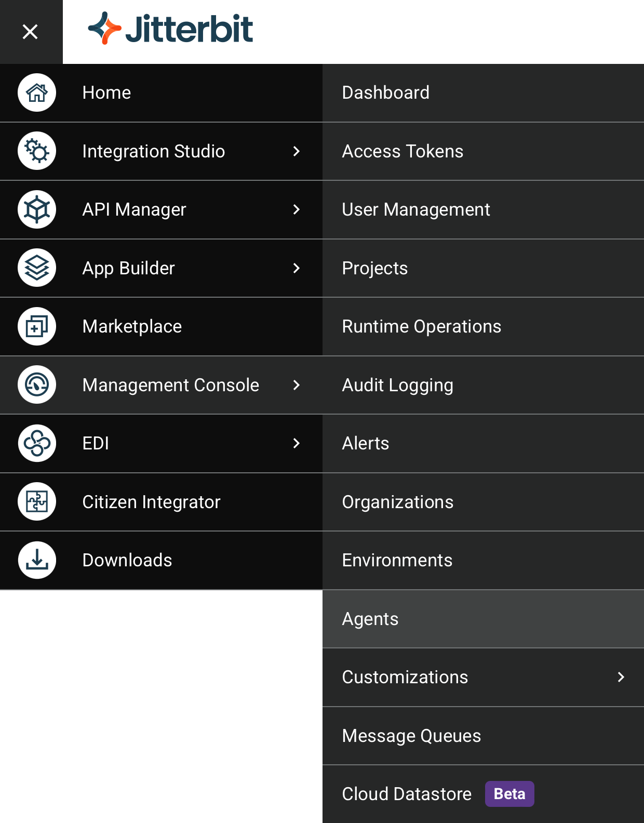The image size is (644, 823).
Task: Go to Marketplace
Action: pyautogui.click(x=161, y=327)
